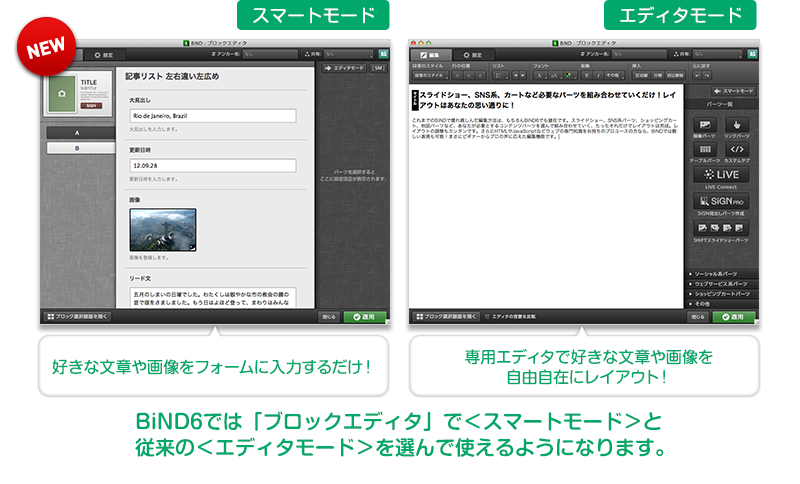Open the font type A dropdown
Image resolution: width=800 pixels, height=484 pixels.
point(539,75)
